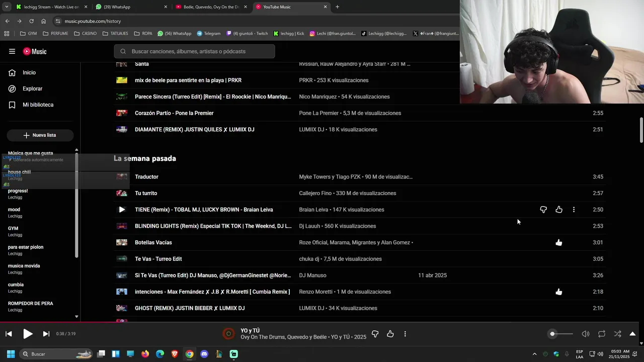Viewport: 644px width, 362px height.
Task: Toggle the like on intenciones Cumbia Remix
Action: [x=559, y=292]
